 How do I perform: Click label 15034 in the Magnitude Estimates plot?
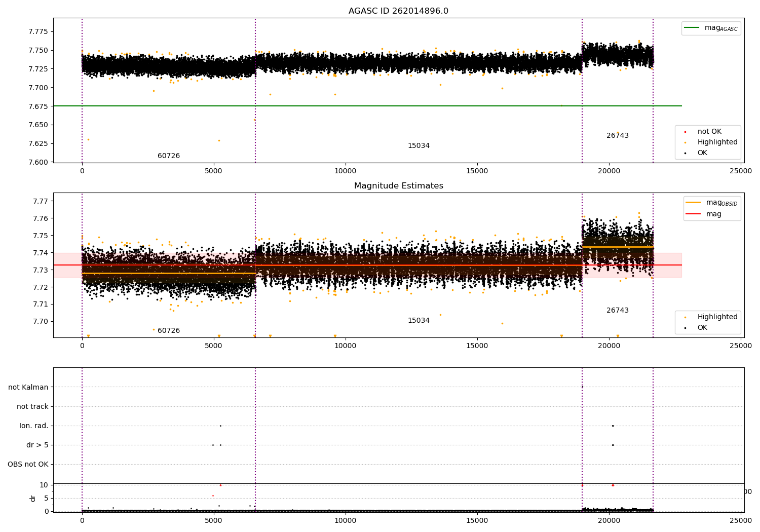419,321
